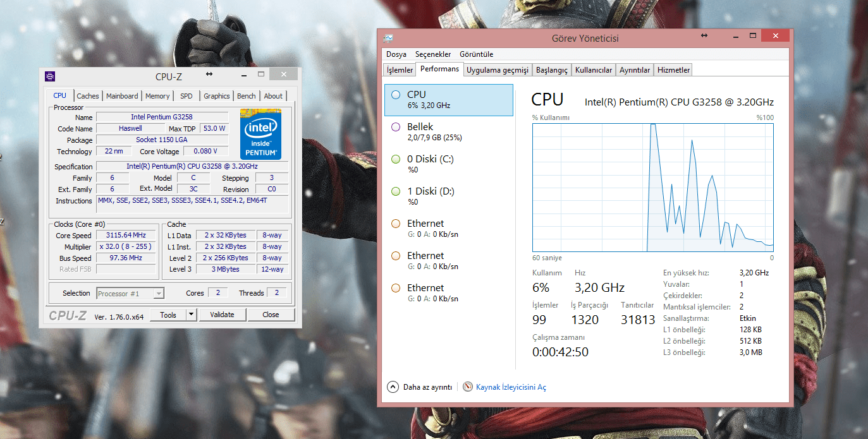Click Daha az ayrıntı to collapse details
868x439 pixels.
(427, 387)
